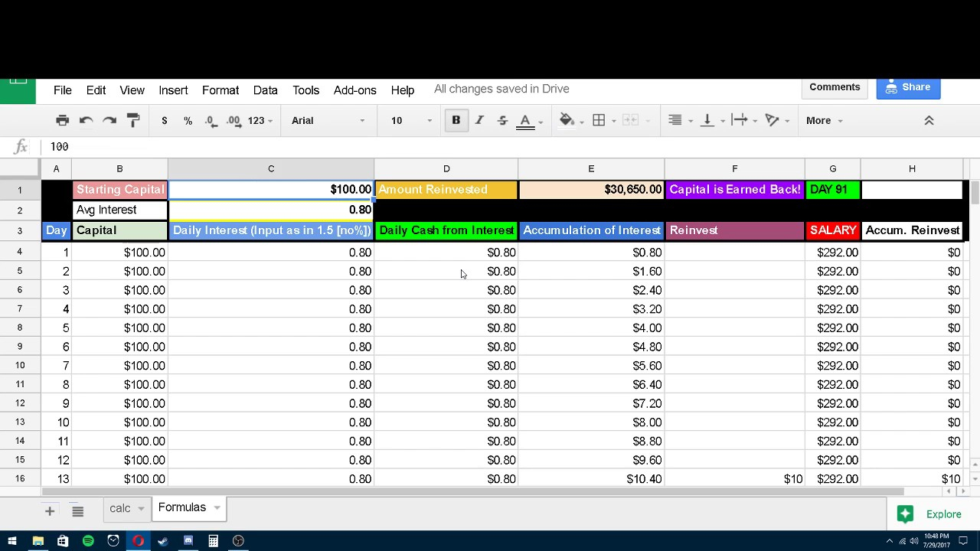Screen dimensions: 980x551
Task: Open the Arial font dropdown
Action: pyautogui.click(x=328, y=120)
